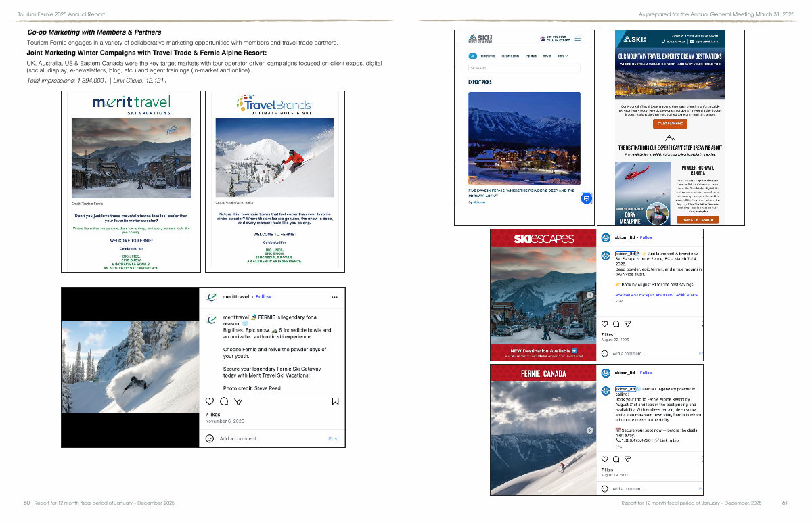This screenshot has width=812, height=525.
Task: Click the skican_ltd avatar on Fernie, Canada post
Action: click(x=606, y=373)
